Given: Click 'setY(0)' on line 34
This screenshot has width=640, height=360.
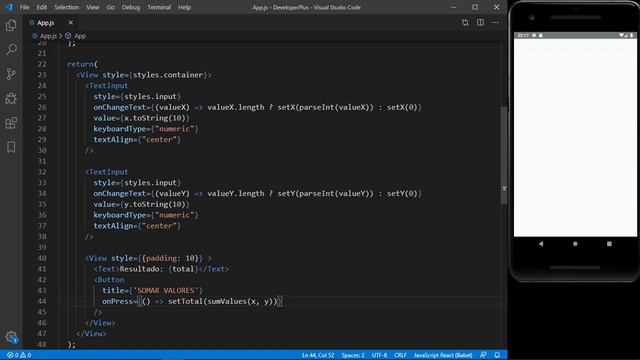Looking at the screenshot, I should (x=402, y=193).
